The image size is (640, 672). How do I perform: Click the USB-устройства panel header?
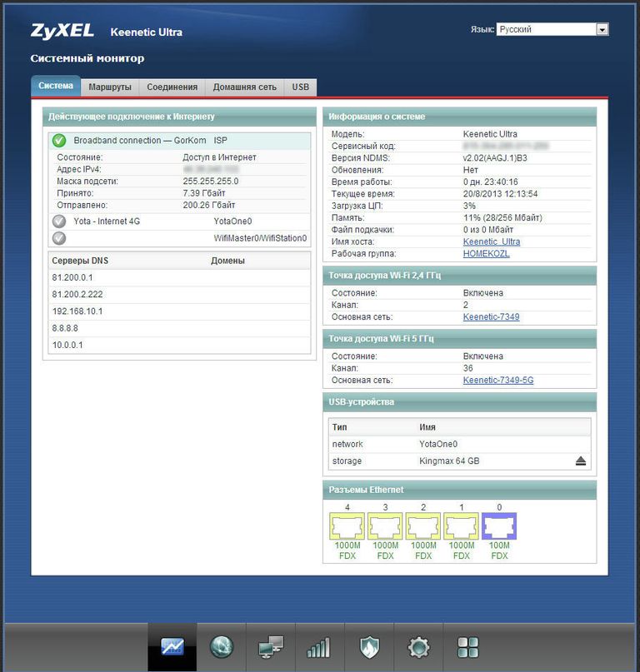pos(459,402)
